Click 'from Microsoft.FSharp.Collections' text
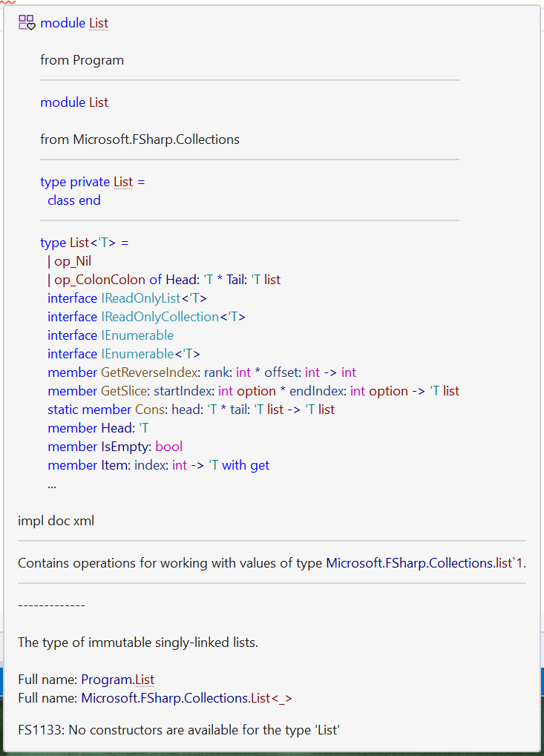This screenshot has height=756, width=544. [140, 139]
